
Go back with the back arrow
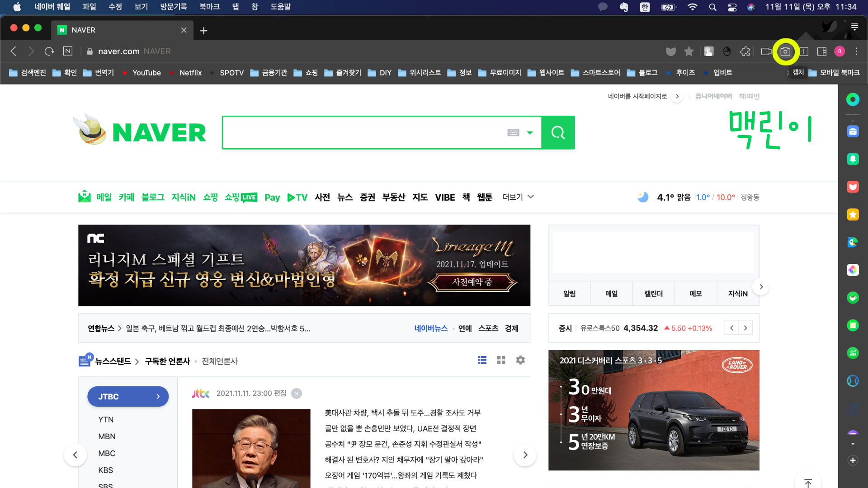pyautogui.click(x=14, y=52)
